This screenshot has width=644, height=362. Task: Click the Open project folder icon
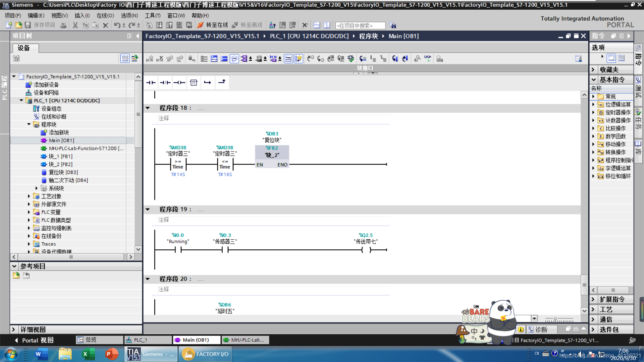tap(19, 25)
